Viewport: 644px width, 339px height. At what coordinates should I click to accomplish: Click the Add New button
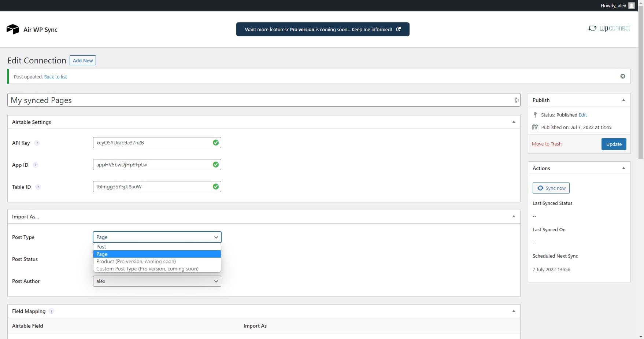coord(83,60)
